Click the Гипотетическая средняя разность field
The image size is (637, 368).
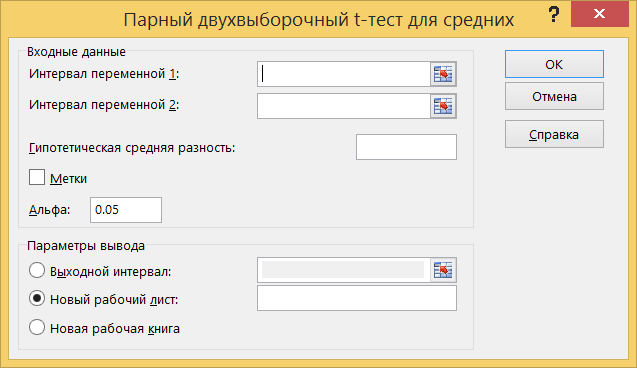click(406, 147)
